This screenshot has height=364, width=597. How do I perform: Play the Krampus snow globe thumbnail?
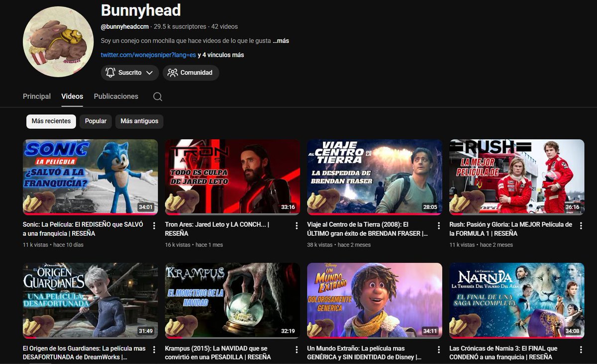pyautogui.click(x=233, y=301)
